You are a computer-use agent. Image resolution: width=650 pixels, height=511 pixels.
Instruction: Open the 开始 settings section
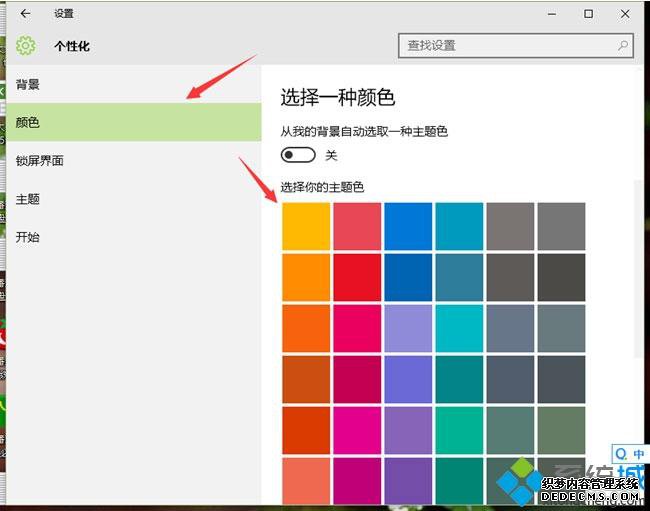133,237
